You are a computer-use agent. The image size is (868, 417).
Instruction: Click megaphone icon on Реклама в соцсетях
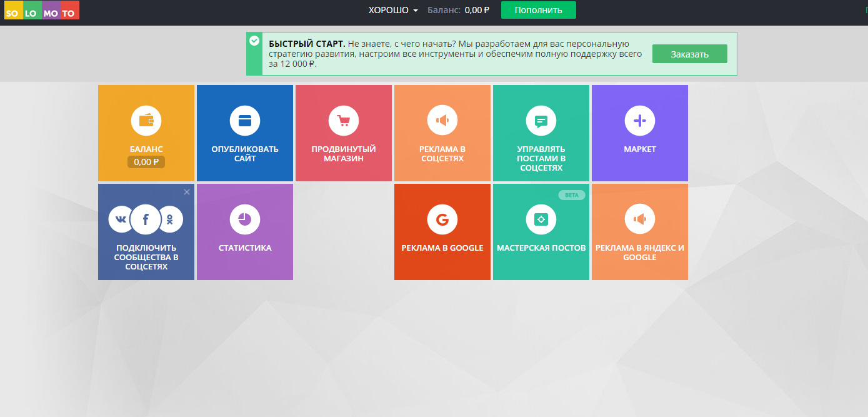[442, 121]
